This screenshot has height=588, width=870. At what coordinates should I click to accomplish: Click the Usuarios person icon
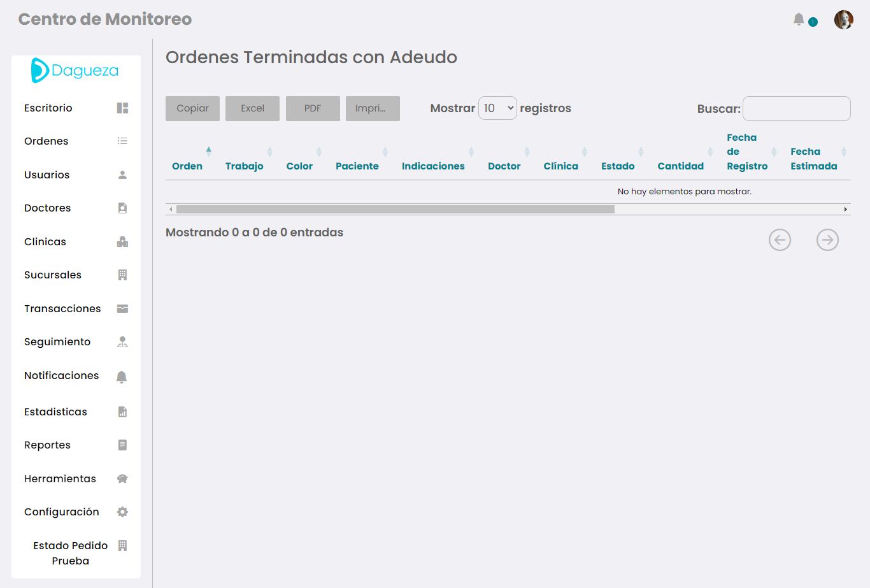click(x=122, y=175)
